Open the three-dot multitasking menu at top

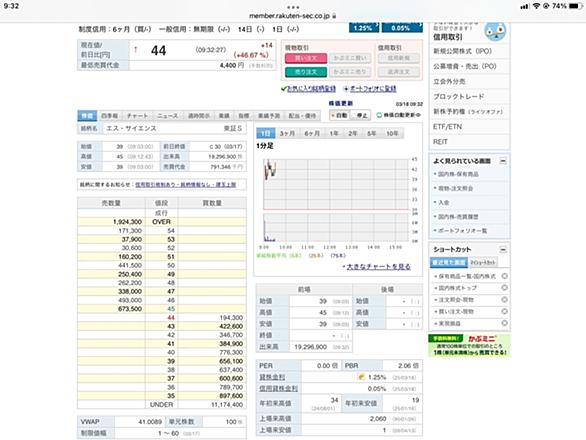coord(293,7)
